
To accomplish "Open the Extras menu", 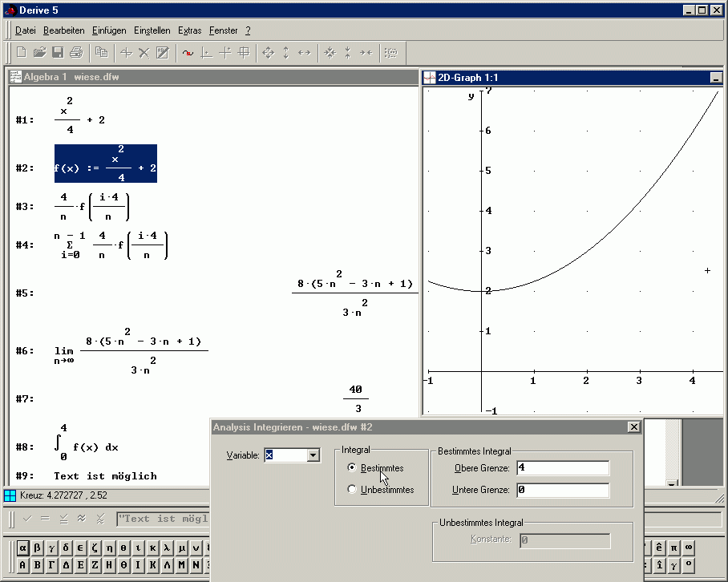I will click(x=190, y=30).
